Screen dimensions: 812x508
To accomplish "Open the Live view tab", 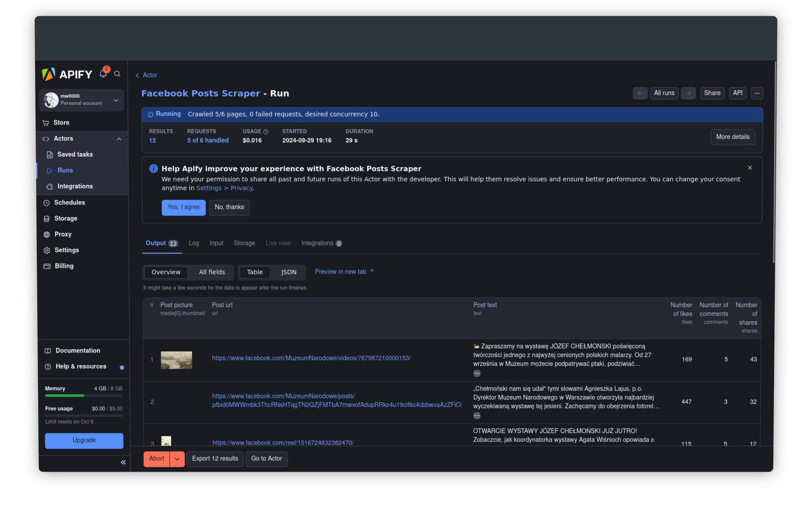I will coord(278,243).
